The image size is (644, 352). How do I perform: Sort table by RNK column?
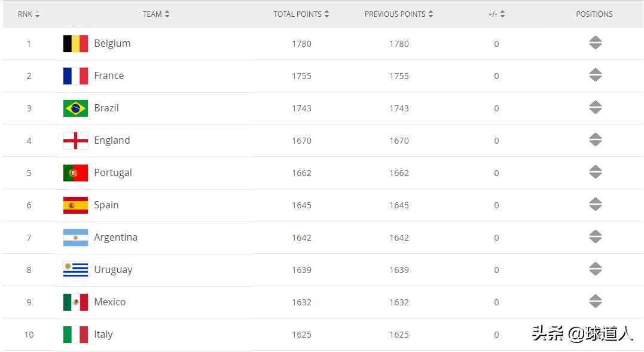pos(29,14)
